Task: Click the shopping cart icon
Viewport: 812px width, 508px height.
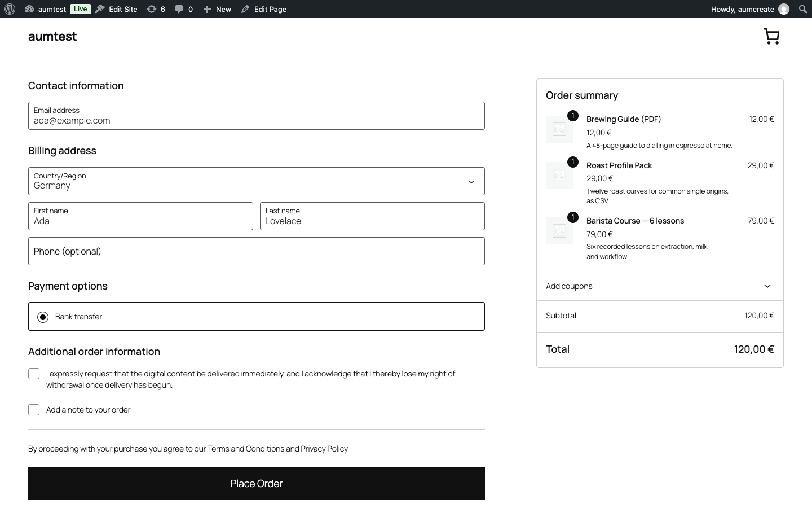Action: [x=771, y=36]
